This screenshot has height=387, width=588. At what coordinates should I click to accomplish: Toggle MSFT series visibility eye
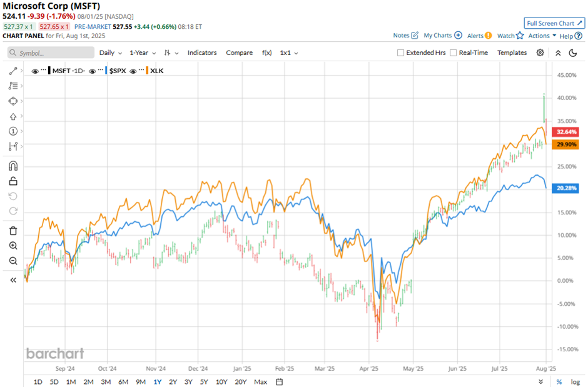click(35, 71)
